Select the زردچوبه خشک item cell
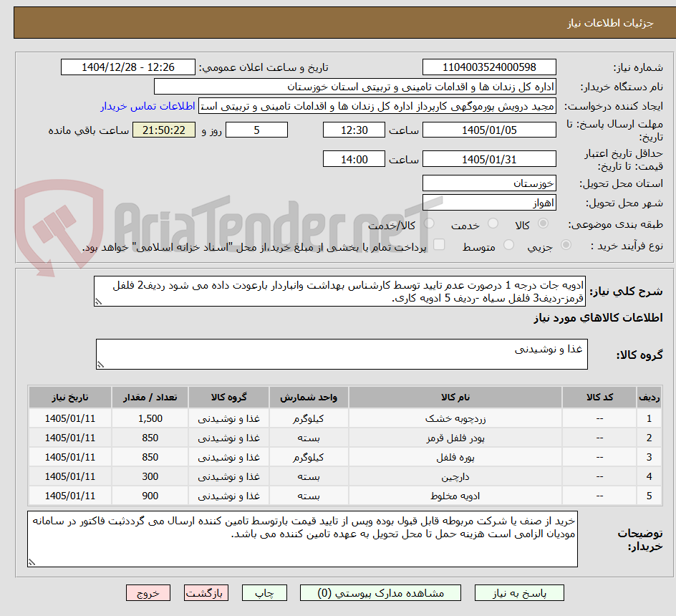This screenshot has height=616, width=676. [455, 418]
